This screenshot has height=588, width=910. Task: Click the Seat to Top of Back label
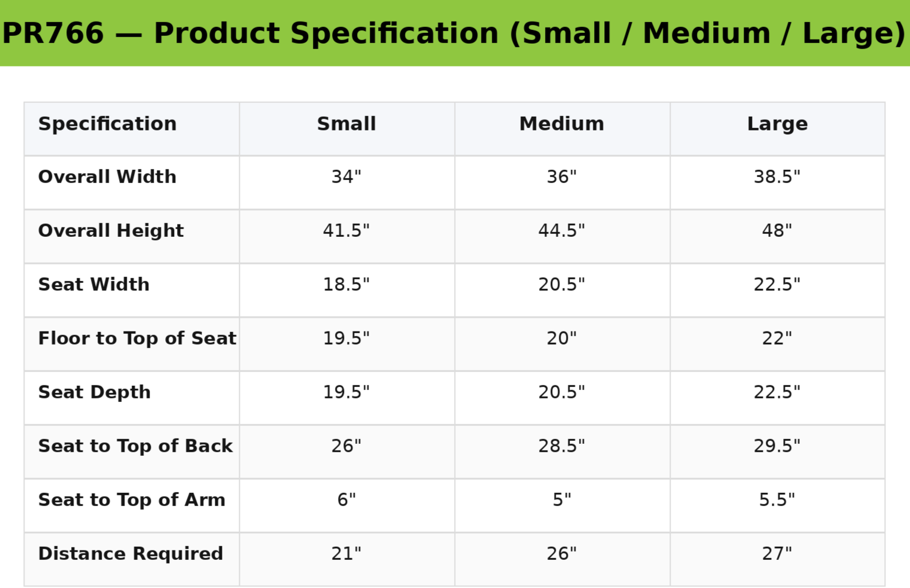(x=136, y=446)
